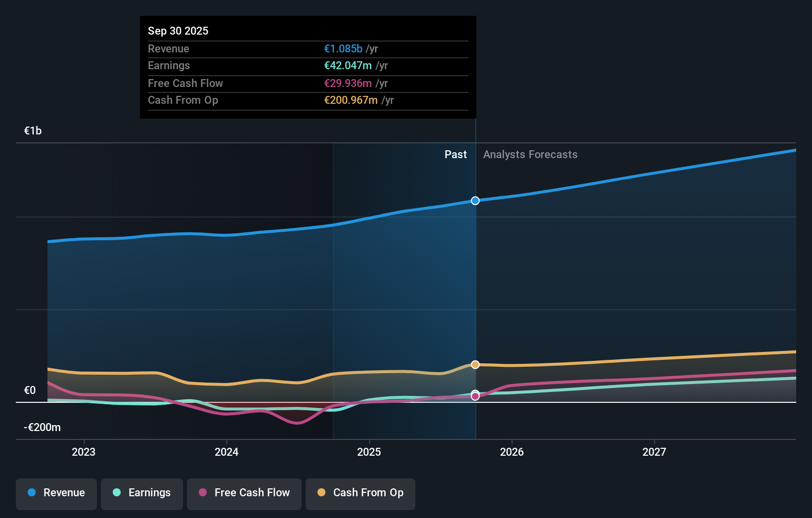Click the teal Earnings legend dot
The height and width of the screenshot is (518, 812).
[116, 493]
